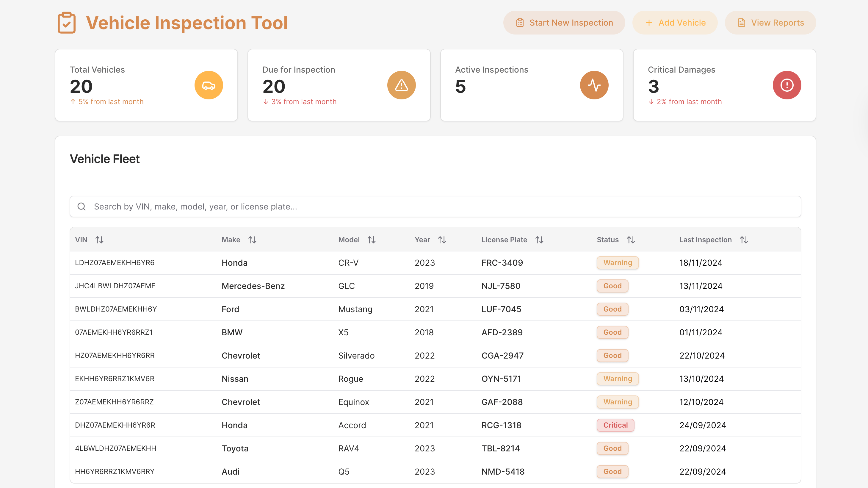Sort by License Plate column arrows
Screen dimensions: 868x488
pos(539,240)
